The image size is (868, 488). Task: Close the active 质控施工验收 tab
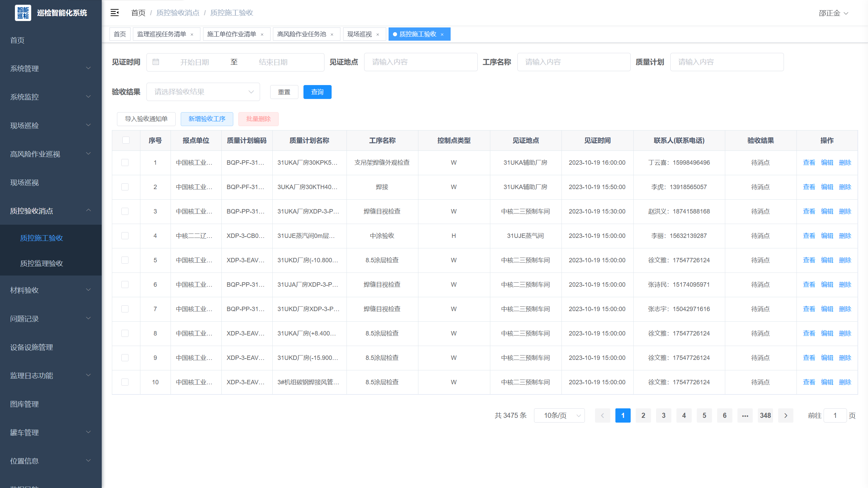point(442,35)
